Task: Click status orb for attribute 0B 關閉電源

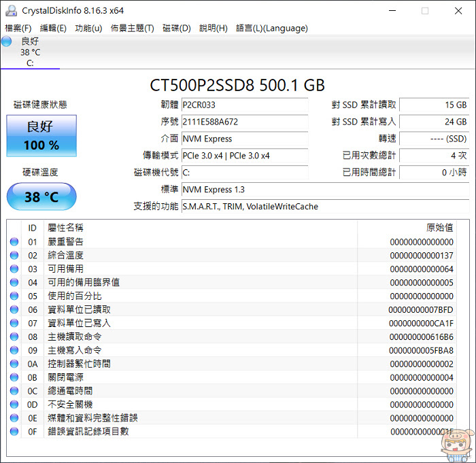Action: [14, 377]
